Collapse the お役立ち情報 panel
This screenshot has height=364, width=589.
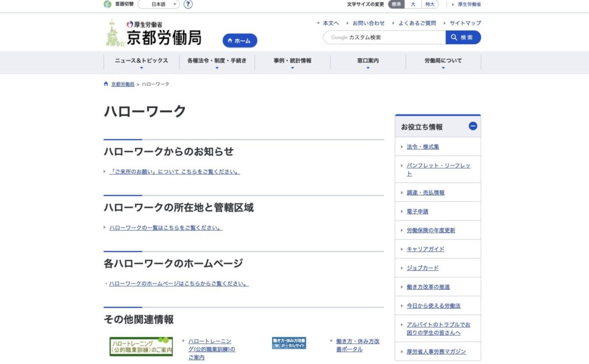coord(473,125)
